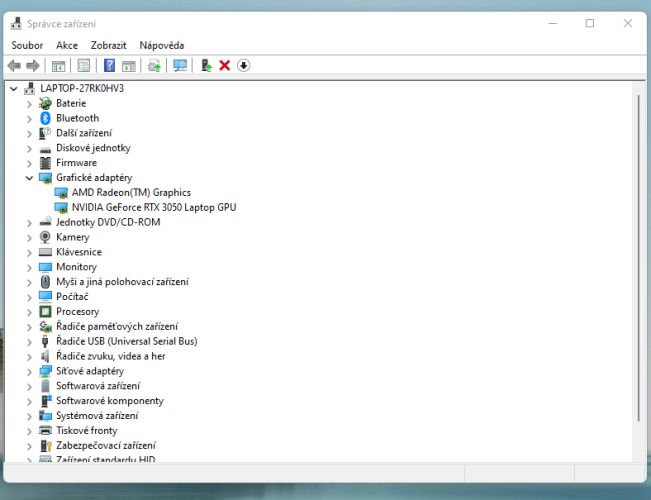Click the Procesory chip icon

(x=45, y=311)
